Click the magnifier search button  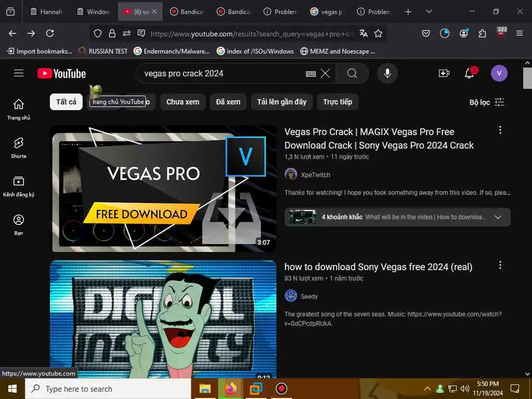point(352,73)
